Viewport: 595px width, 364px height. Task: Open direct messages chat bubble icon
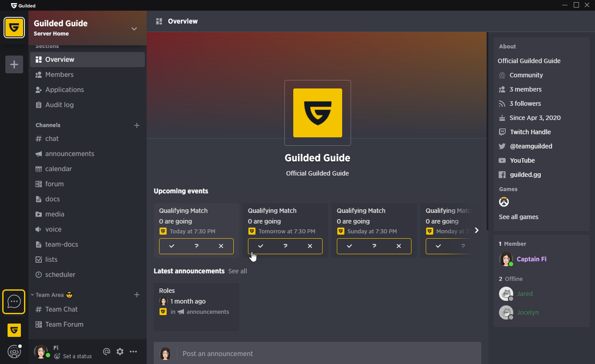[14, 302]
